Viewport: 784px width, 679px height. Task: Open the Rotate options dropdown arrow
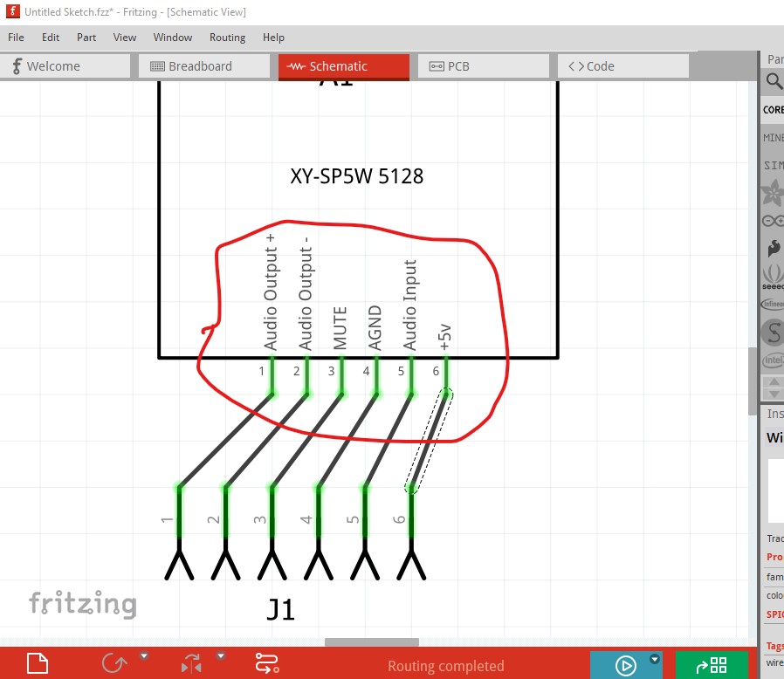point(144,655)
